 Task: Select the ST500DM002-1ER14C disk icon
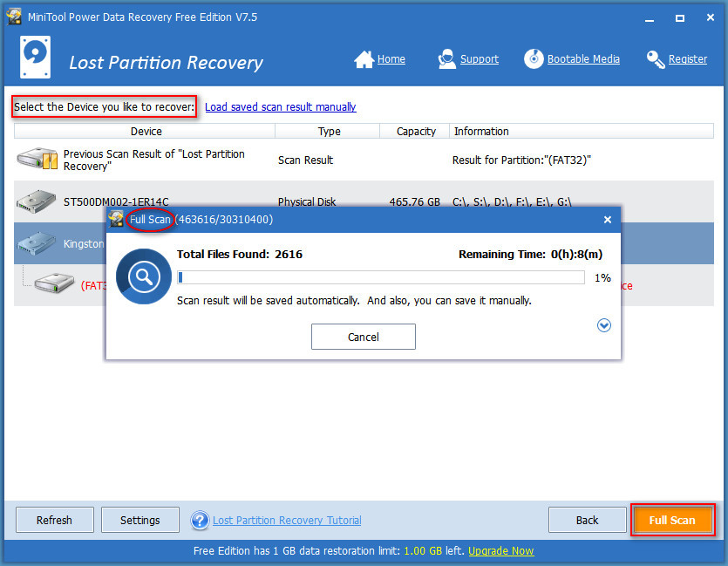(x=37, y=201)
